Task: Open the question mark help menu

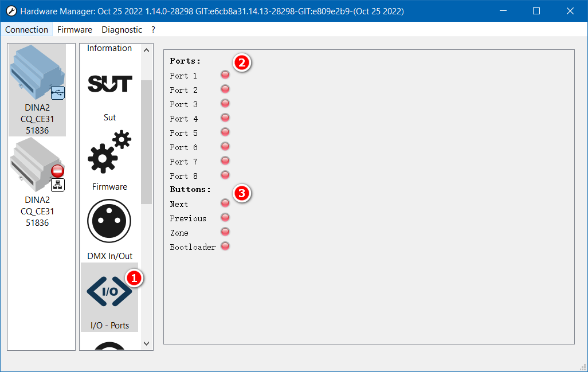Action: [x=153, y=30]
